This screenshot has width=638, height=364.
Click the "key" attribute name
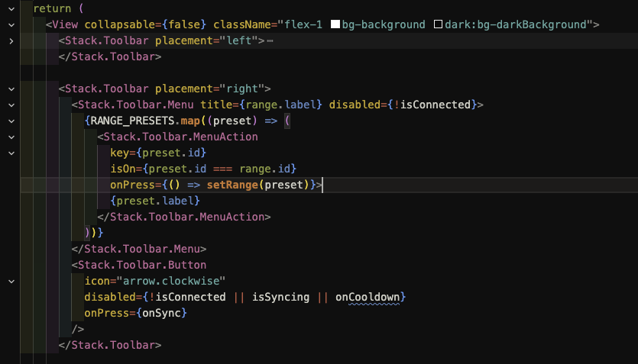[120, 153]
